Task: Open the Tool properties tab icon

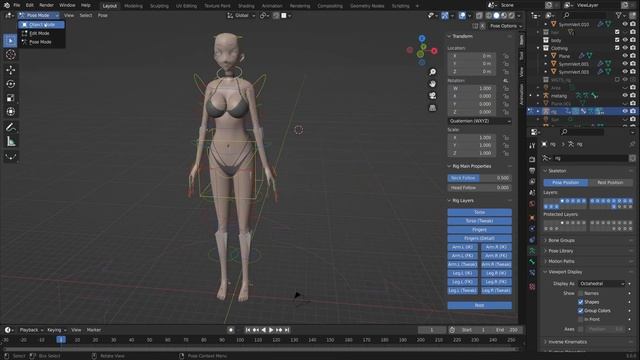Action: click(x=532, y=146)
